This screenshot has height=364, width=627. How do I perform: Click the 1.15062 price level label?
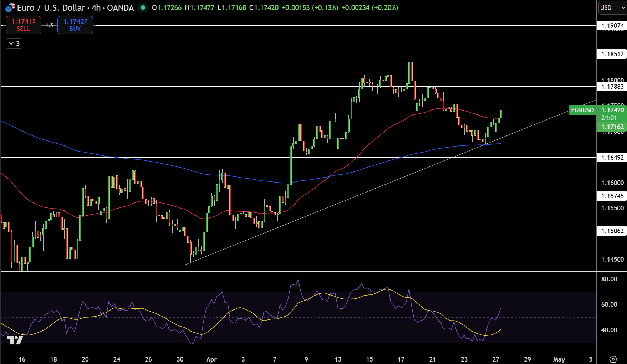pyautogui.click(x=612, y=231)
